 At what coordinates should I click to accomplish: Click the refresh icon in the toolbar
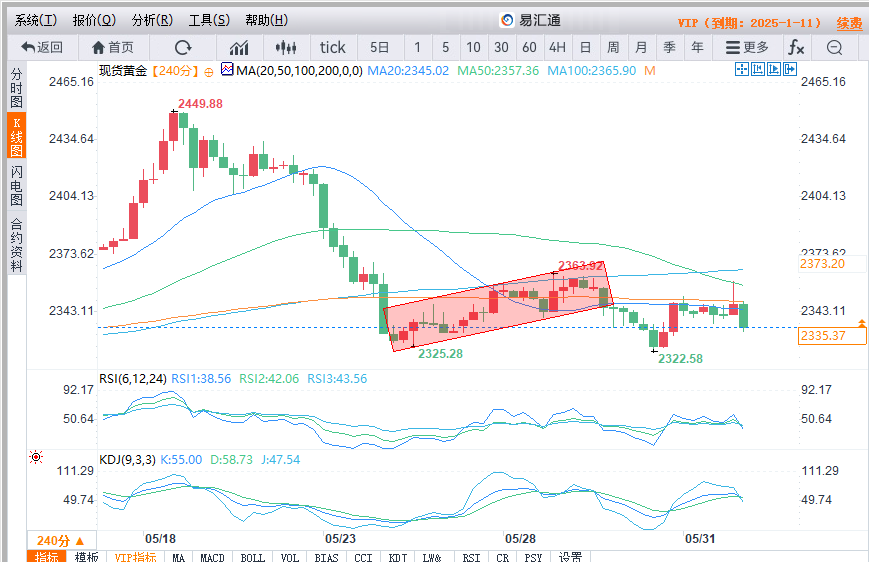[183, 47]
